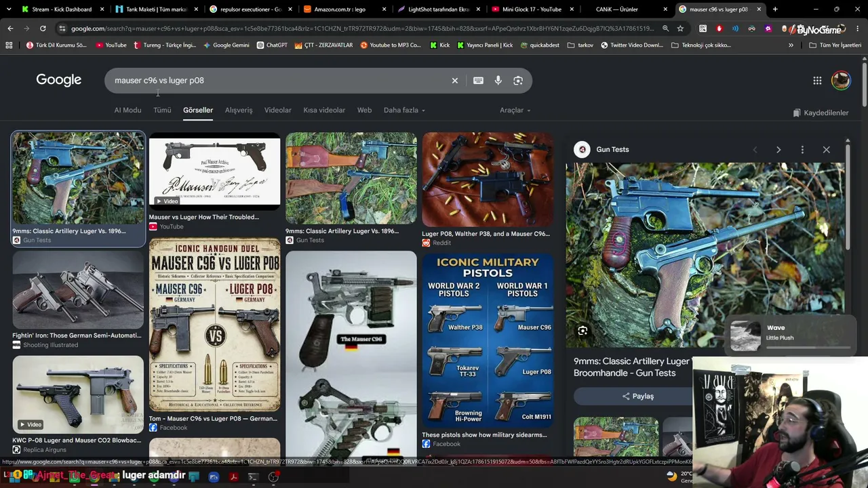
Task: Open the Google apps grid
Action: pyautogui.click(x=817, y=81)
